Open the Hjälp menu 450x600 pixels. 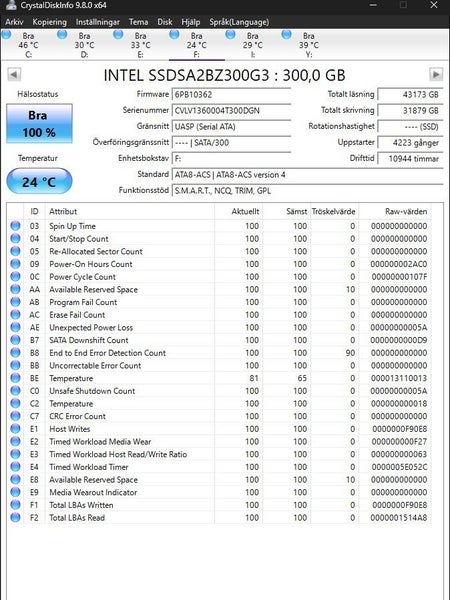(x=191, y=22)
